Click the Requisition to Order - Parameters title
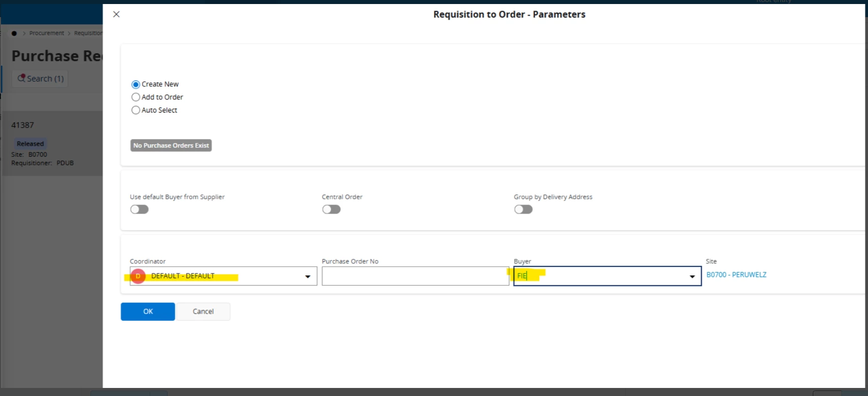The height and width of the screenshot is (396, 868). [x=510, y=15]
